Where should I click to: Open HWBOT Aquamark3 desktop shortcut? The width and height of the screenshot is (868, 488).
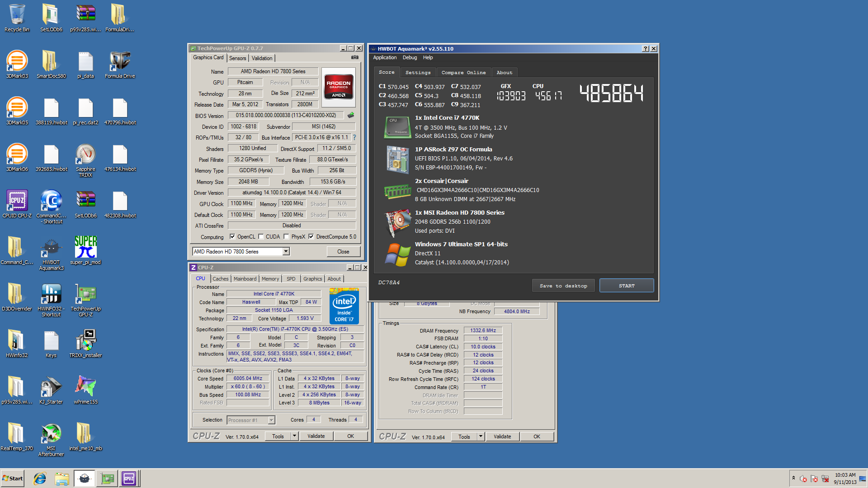pos(51,253)
